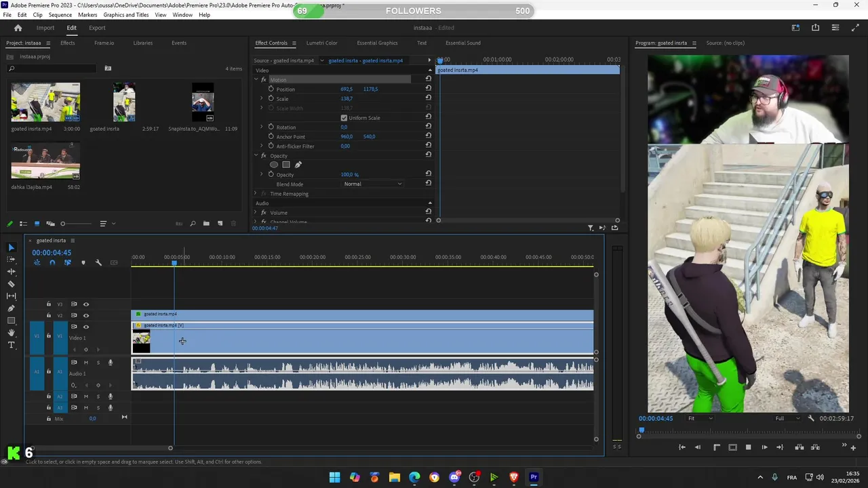The width and height of the screenshot is (868, 488).
Task: Expand the Time Remapping effect
Action: (x=256, y=194)
